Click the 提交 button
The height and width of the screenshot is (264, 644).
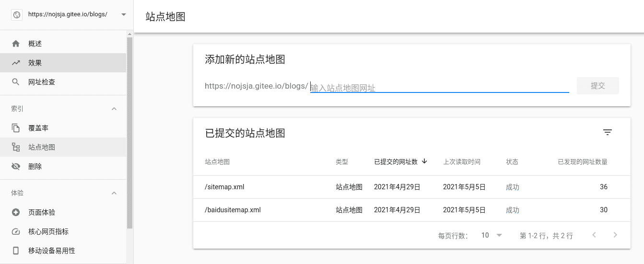[x=598, y=86]
